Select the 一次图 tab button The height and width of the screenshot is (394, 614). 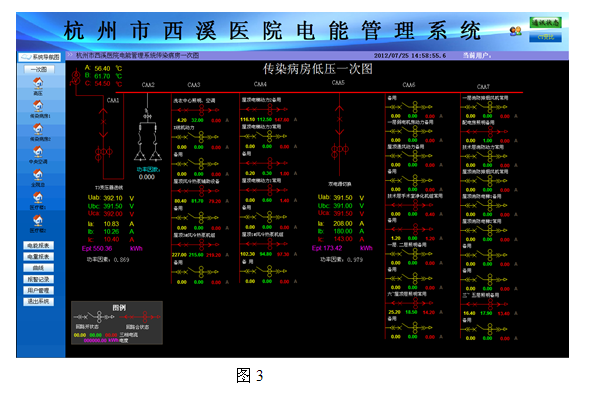(x=39, y=69)
